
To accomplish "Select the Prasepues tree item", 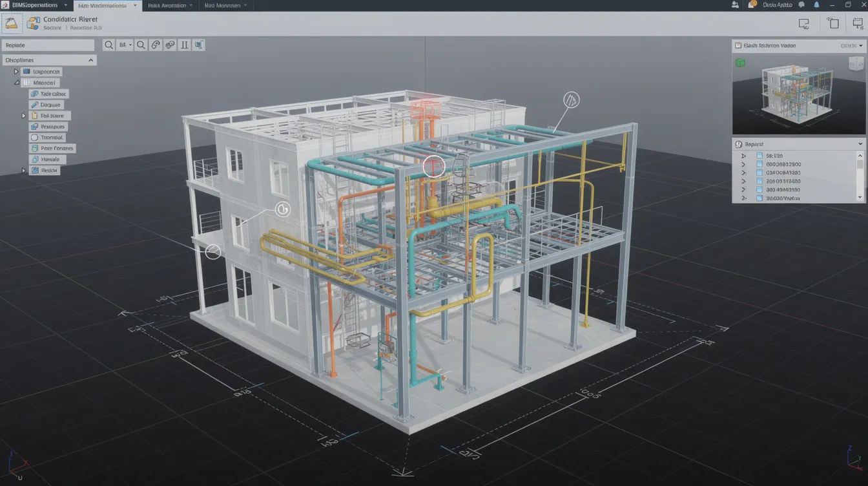I will pos(48,127).
